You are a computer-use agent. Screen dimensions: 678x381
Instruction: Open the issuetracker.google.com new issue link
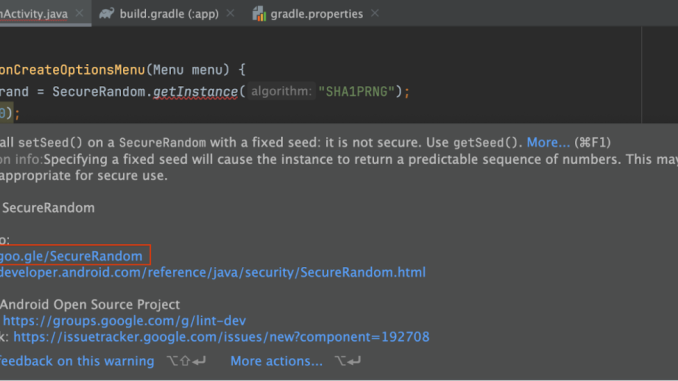coord(221,337)
